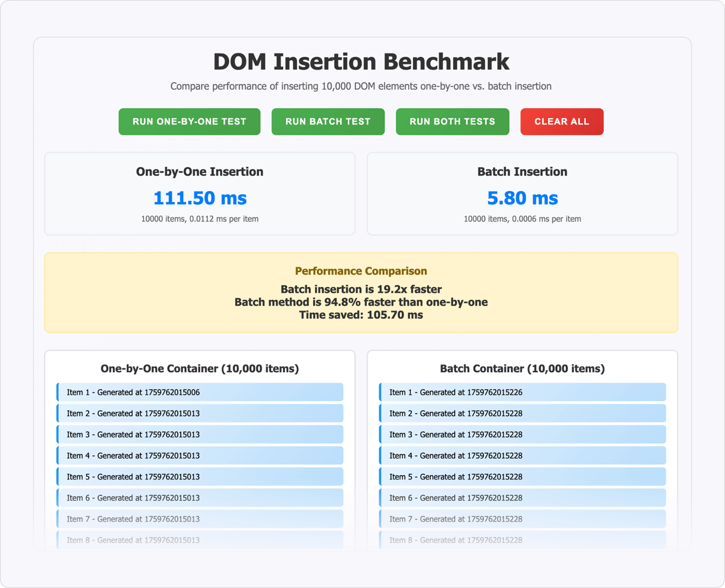Click the 5.80 ms batch result
This screenshot has height=588, width=725.
click(x=522, y=198)
